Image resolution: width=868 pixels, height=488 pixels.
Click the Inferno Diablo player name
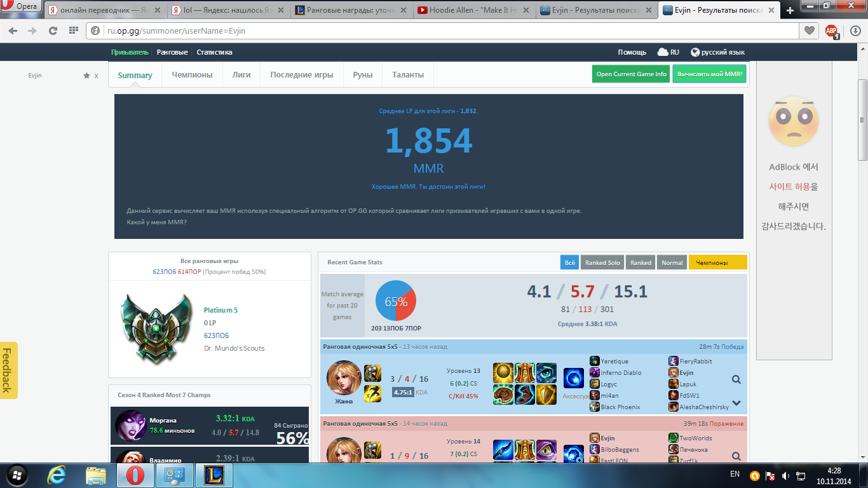coord(621,372)
